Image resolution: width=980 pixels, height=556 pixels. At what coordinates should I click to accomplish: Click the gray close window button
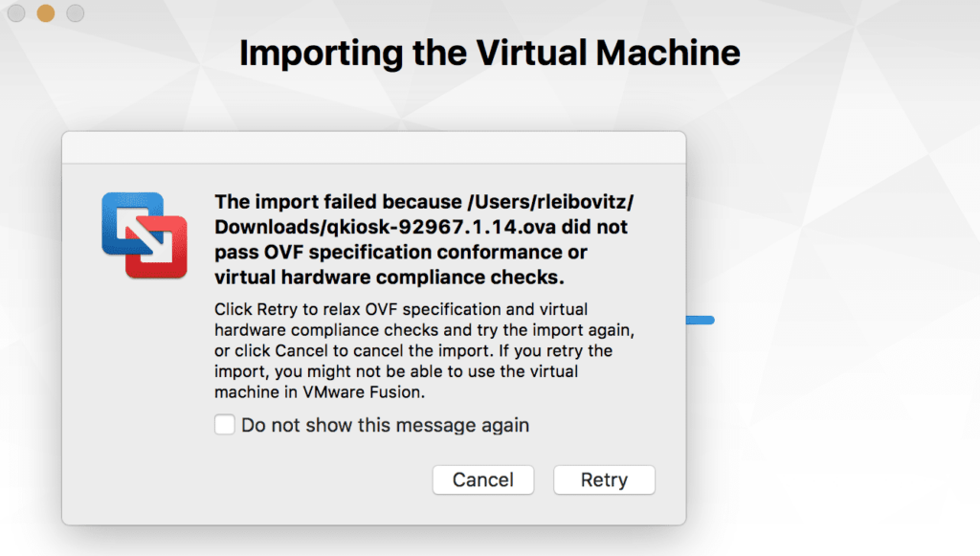16,13
